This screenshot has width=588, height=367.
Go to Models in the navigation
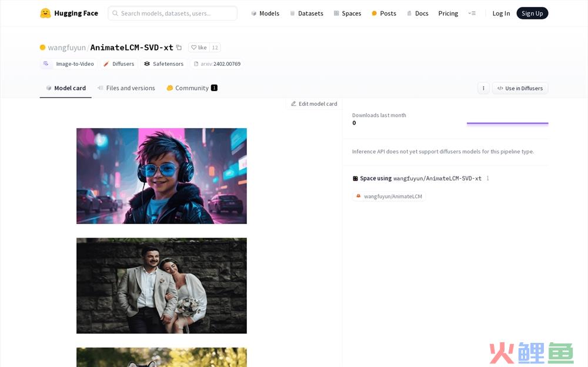tap(265, 13)
